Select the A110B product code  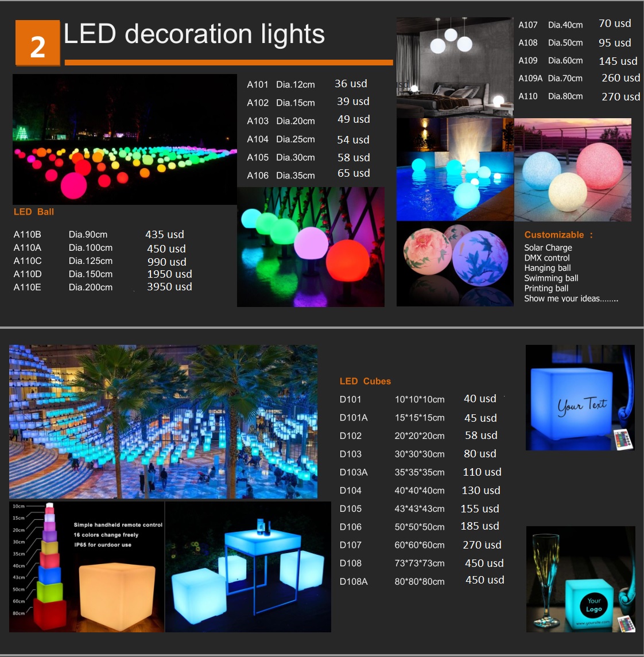point(27,235)
